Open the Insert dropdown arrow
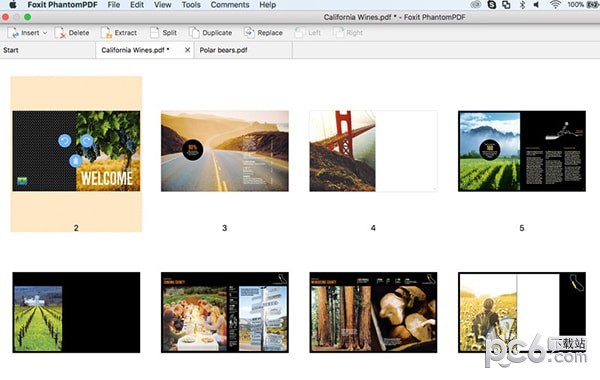Viewport: 600px width, 380px height. pyautogui.click(x=45, y=33)
